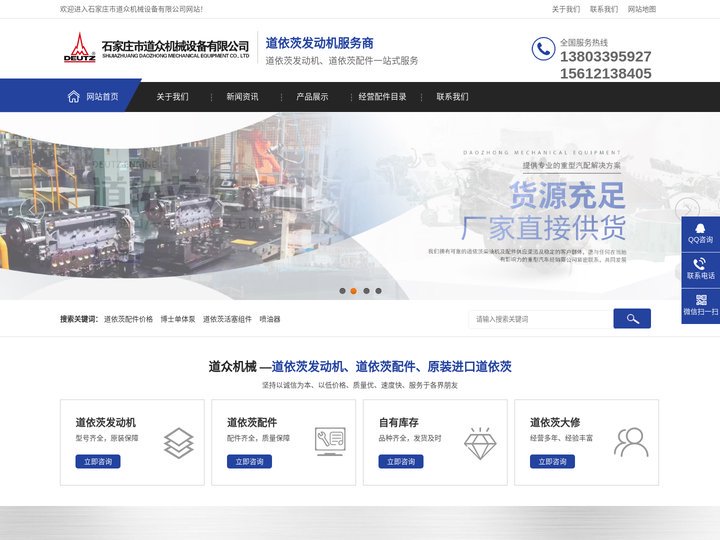
Task: Open 经营配件目录 navigation item
Action: tap(382, 97)
